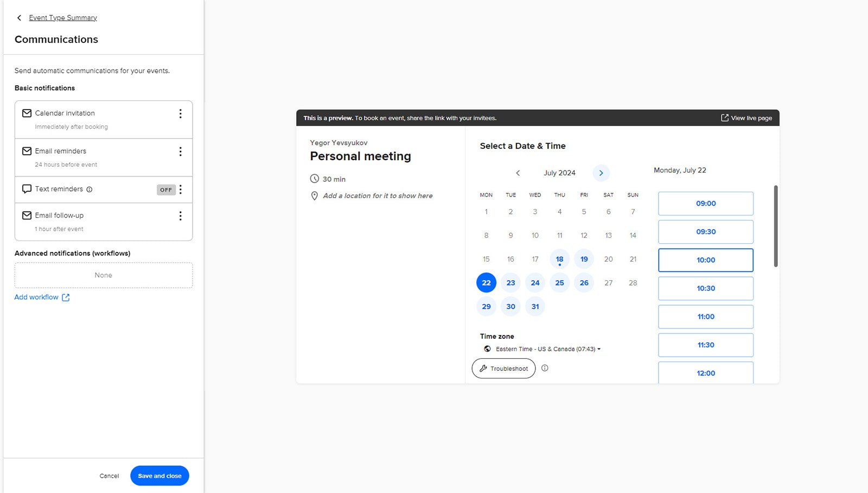Viewport: 868px width, 493px height.
Task: Click the Email follow-up envelope icon
Action: pyautogui.click(x=27, y=216)
